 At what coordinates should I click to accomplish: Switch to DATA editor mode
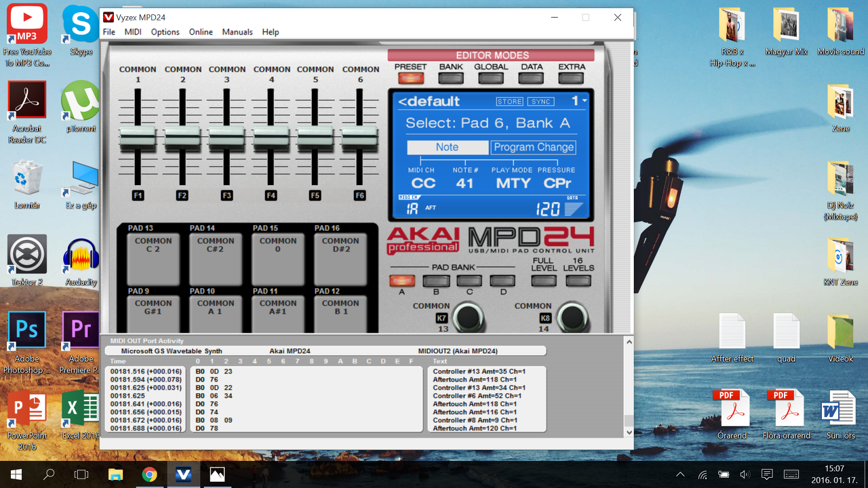tap(532, 78)
